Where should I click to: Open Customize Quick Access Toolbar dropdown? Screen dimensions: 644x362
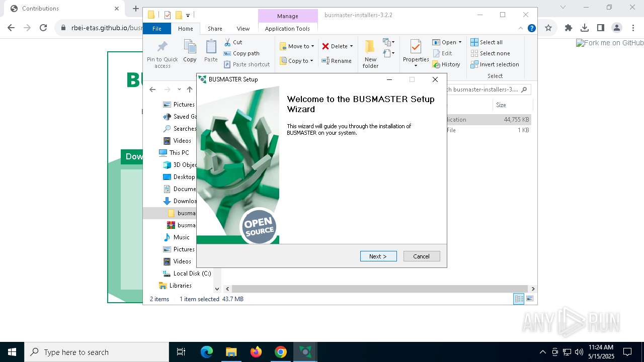tap(188, 16)
